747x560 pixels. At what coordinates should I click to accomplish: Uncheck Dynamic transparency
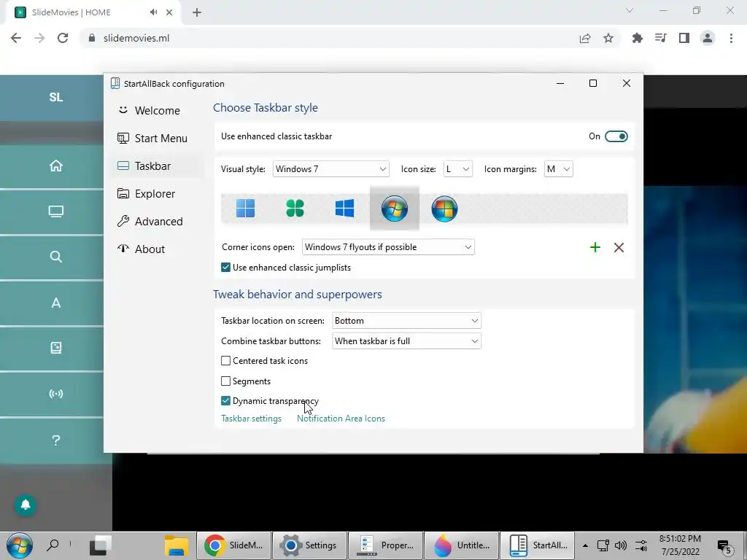tap(226, 401)
